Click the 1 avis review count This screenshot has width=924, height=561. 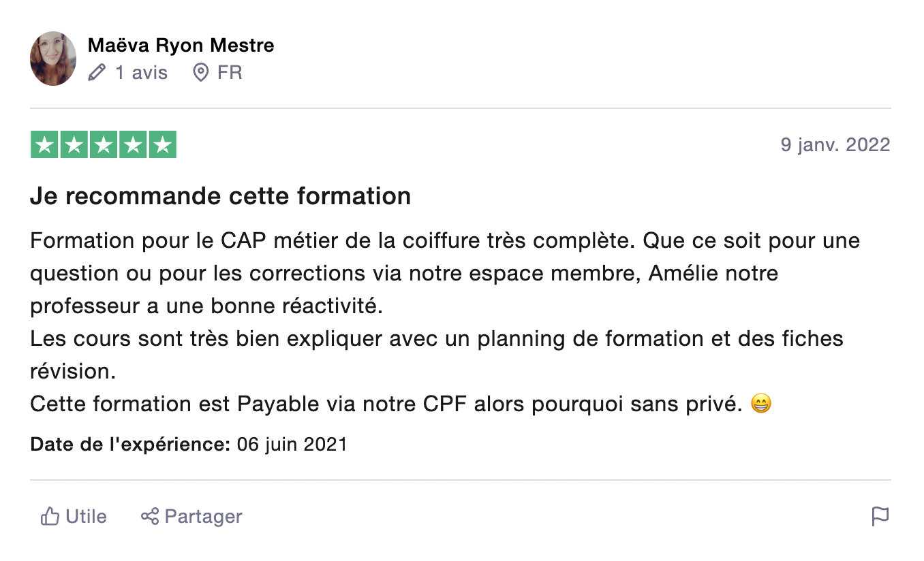141,72
